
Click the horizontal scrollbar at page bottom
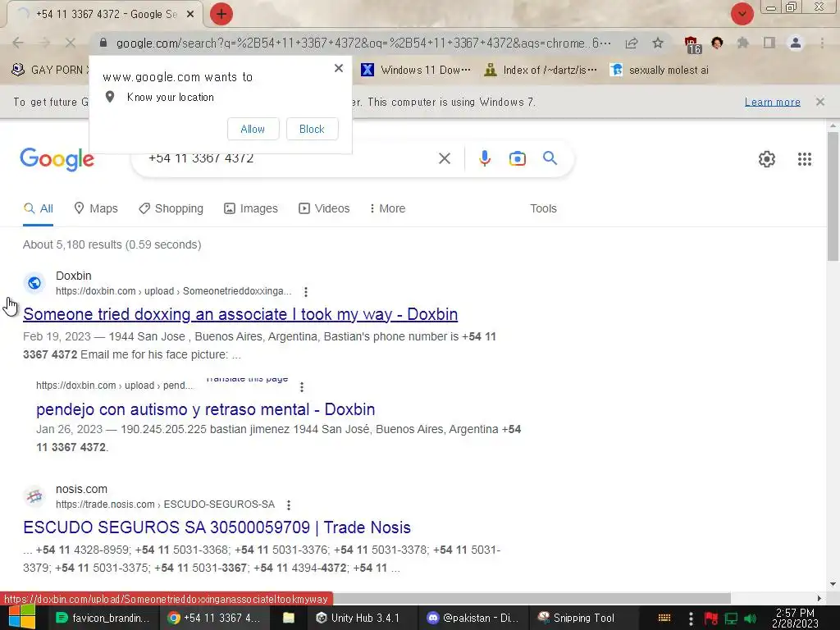coord(531,598)
